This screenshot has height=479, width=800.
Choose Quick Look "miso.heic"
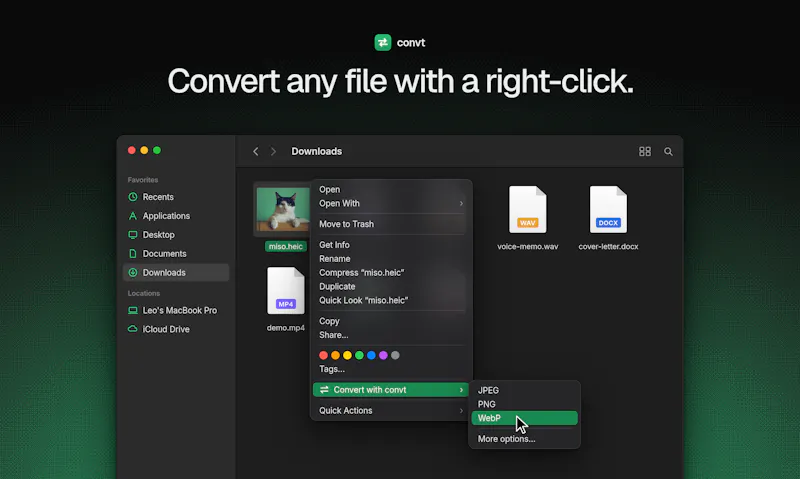click(364, 300)
